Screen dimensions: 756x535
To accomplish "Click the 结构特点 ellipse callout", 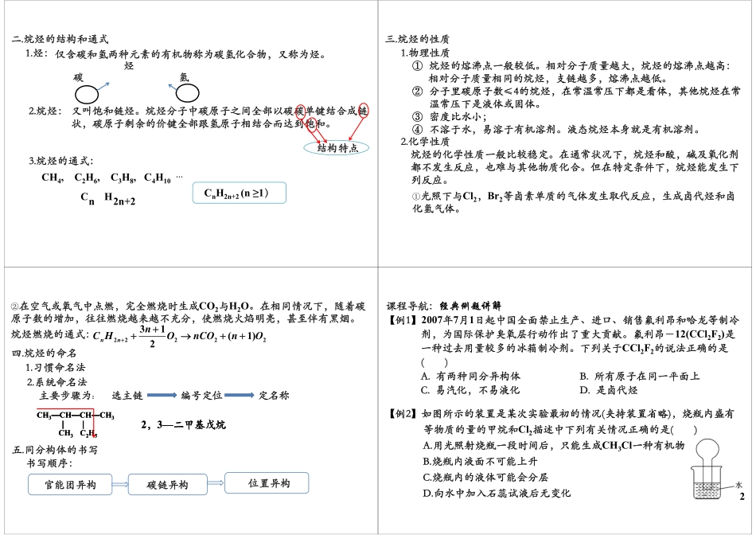I will pos(335,146).
